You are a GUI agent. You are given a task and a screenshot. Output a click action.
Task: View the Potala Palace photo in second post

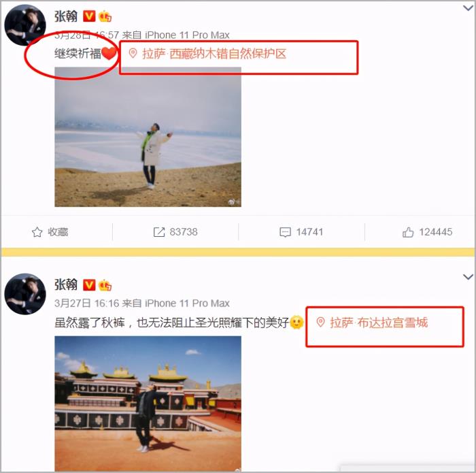click(x=148, y=404)
